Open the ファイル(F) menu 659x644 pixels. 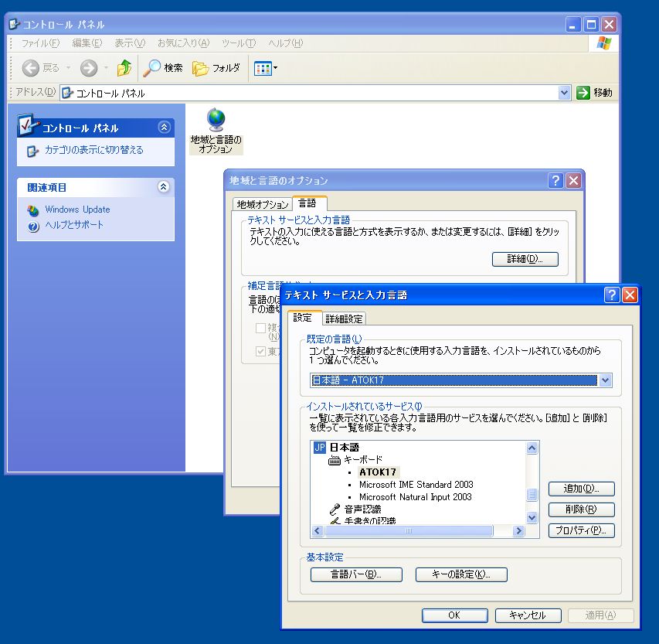40,43
